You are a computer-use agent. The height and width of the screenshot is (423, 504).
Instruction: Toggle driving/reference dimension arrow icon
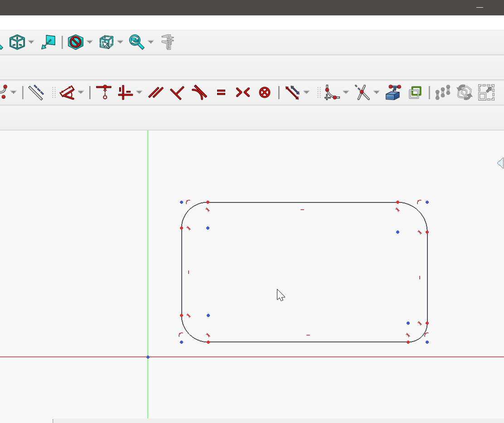(292, 92)
